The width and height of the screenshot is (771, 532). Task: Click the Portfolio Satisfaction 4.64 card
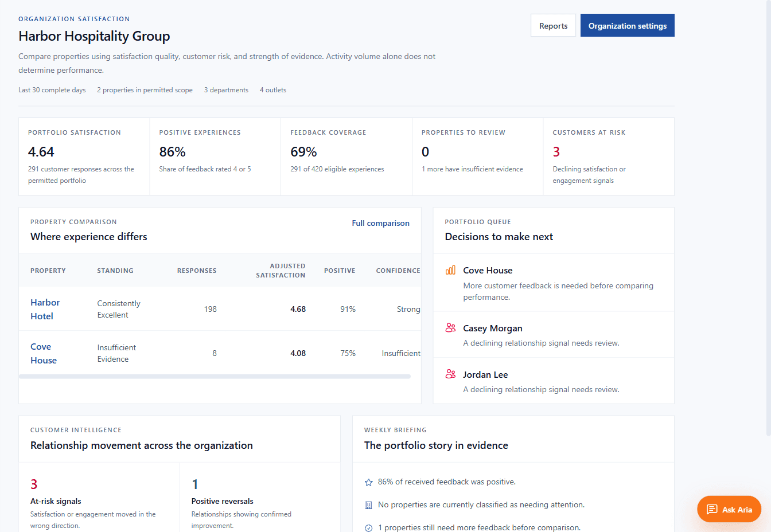point(84,157)
